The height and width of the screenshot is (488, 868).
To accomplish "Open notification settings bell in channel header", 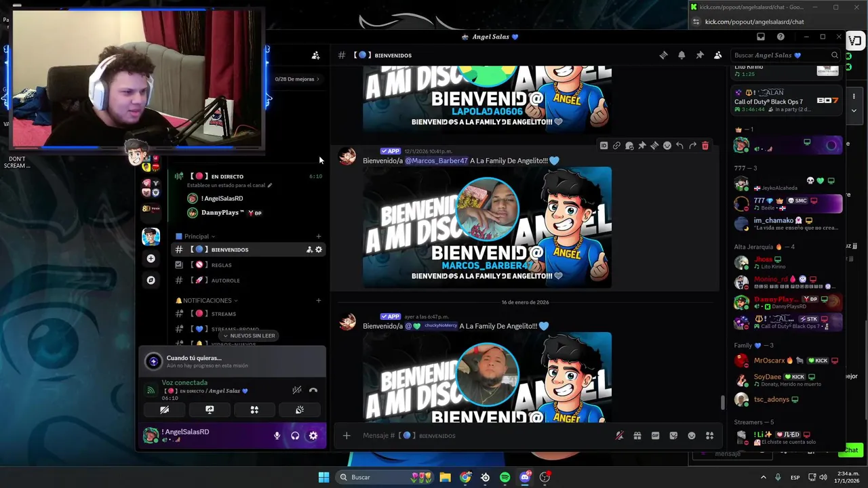I will 682,56.
